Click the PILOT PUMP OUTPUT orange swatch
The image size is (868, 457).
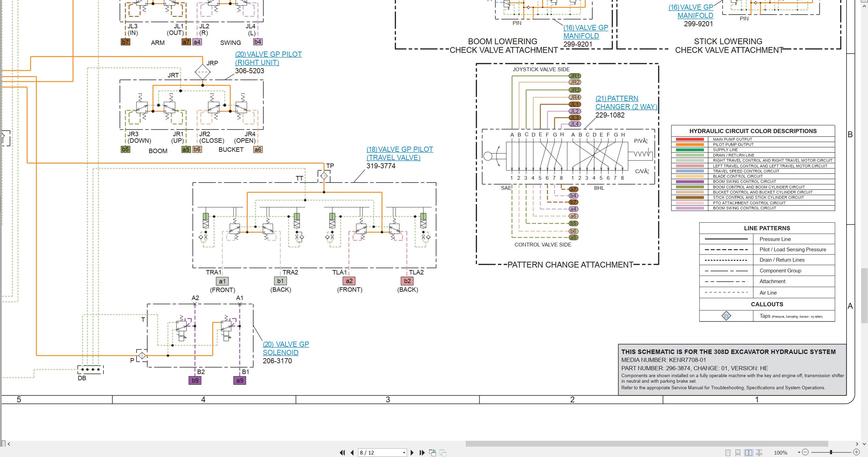point(689,144)
